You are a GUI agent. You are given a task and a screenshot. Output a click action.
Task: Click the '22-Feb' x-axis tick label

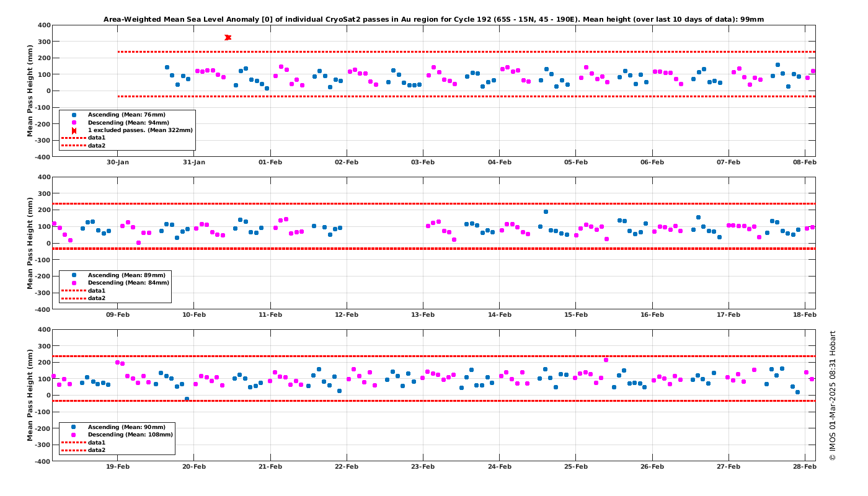click(x=347, y=467)
